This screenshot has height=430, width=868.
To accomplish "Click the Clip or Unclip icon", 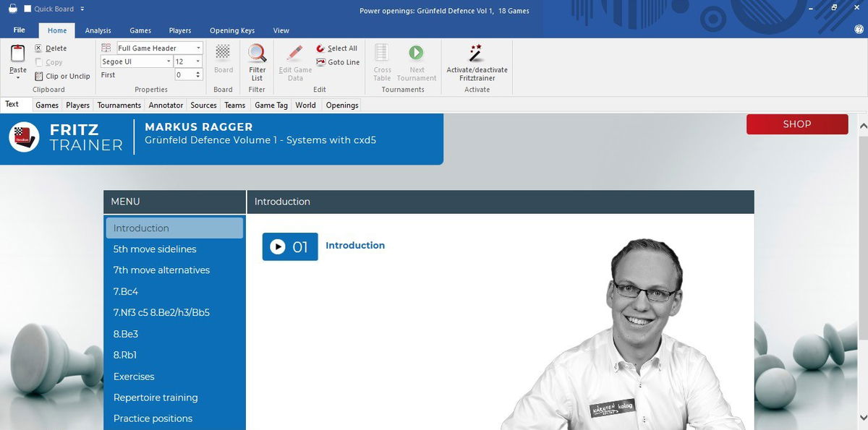I will [x=39, y=76].
